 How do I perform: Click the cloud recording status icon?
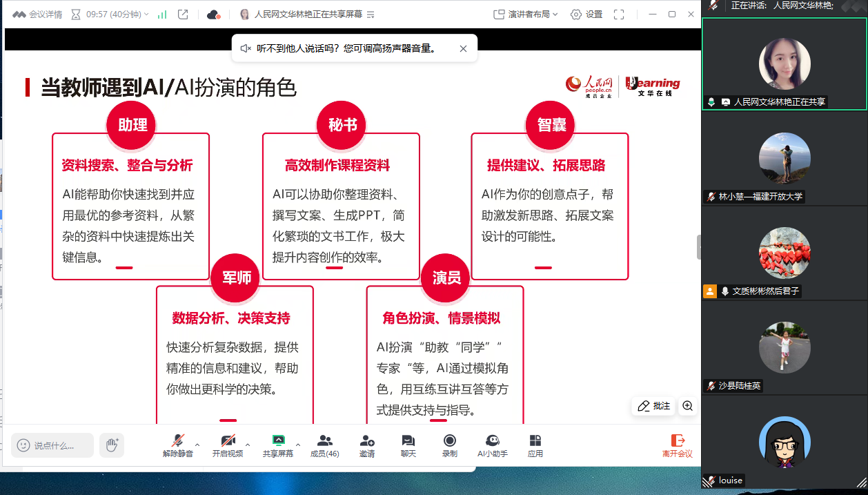[213, 14]
